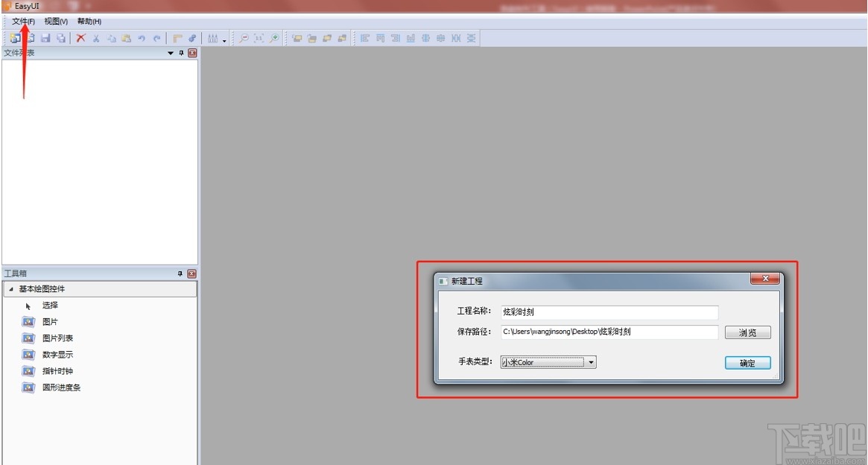Viewport: 868px width, 465px height.
Task: Click the Undo icon on the toolbar
Action: tap(142, 38)
